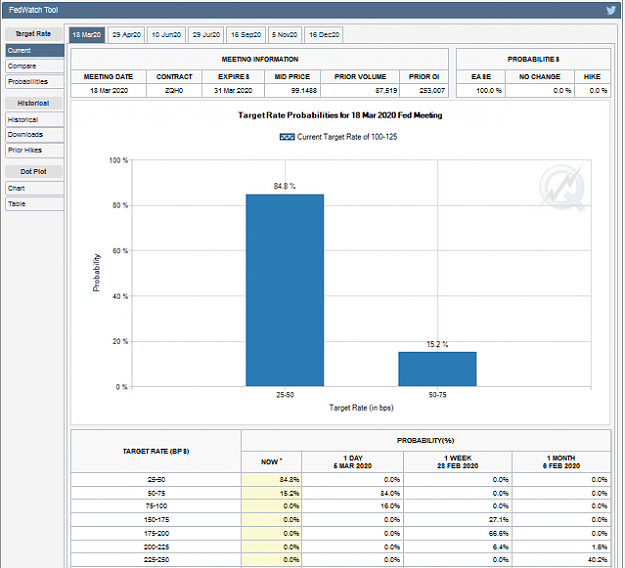Click the 25-50 bar in the chart
This screenshot has width=625, height=568.
285,290
